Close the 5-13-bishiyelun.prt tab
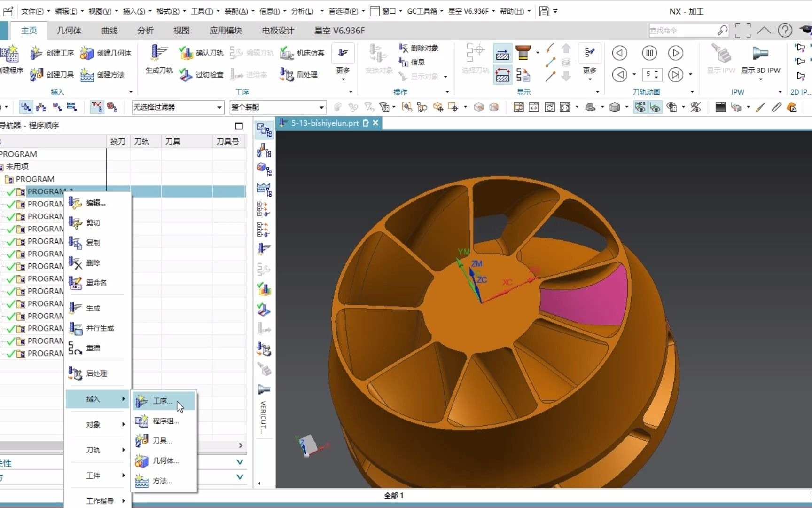812x508 pixels. click(x=375, y=123)
